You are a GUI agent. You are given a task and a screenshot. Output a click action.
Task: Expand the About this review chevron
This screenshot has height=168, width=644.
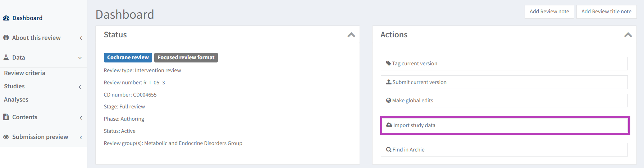[x=81, y=38]
